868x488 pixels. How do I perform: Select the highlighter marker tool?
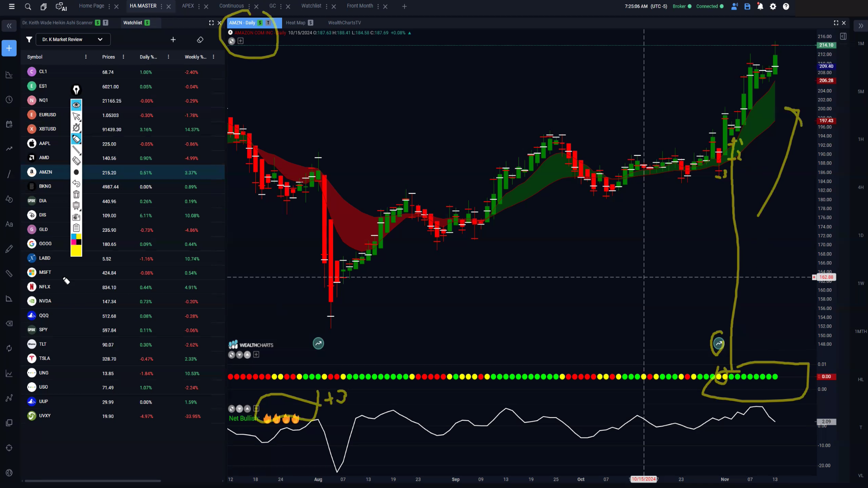coord(76,139)
